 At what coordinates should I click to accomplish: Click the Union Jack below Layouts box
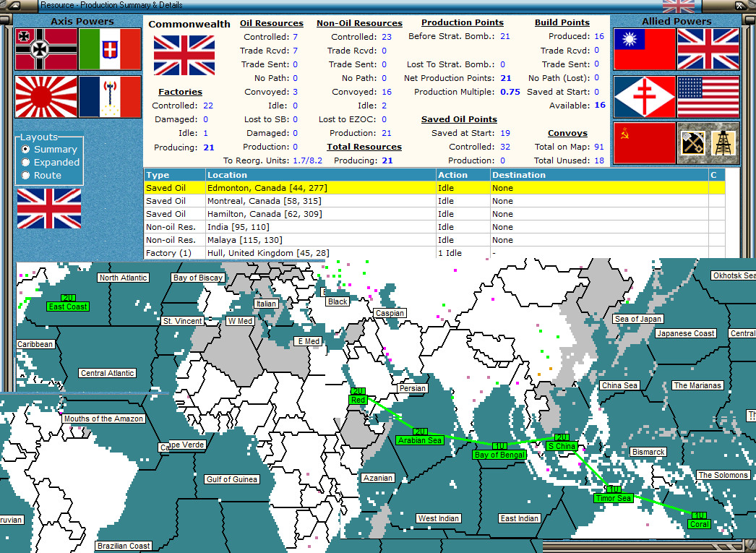(49, 208)
